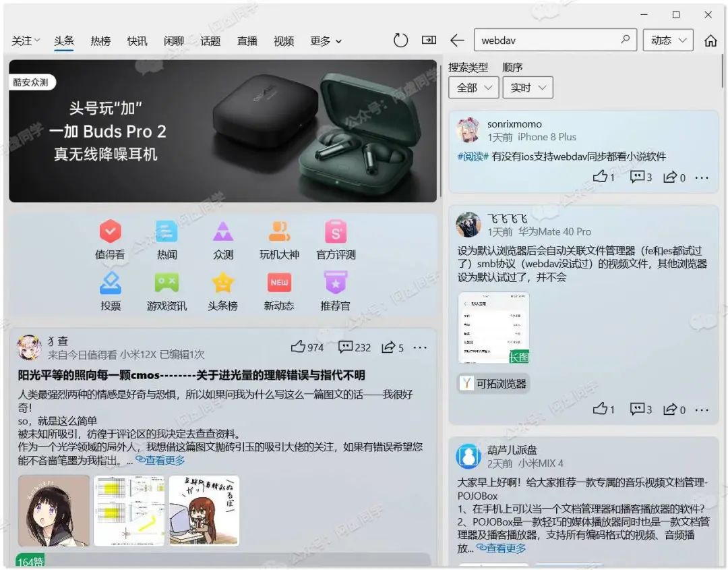This screenshot has height=570, width=728.
Task: Open 搜索类型 全部 dropdown
Action: click(x=474, y=87)
